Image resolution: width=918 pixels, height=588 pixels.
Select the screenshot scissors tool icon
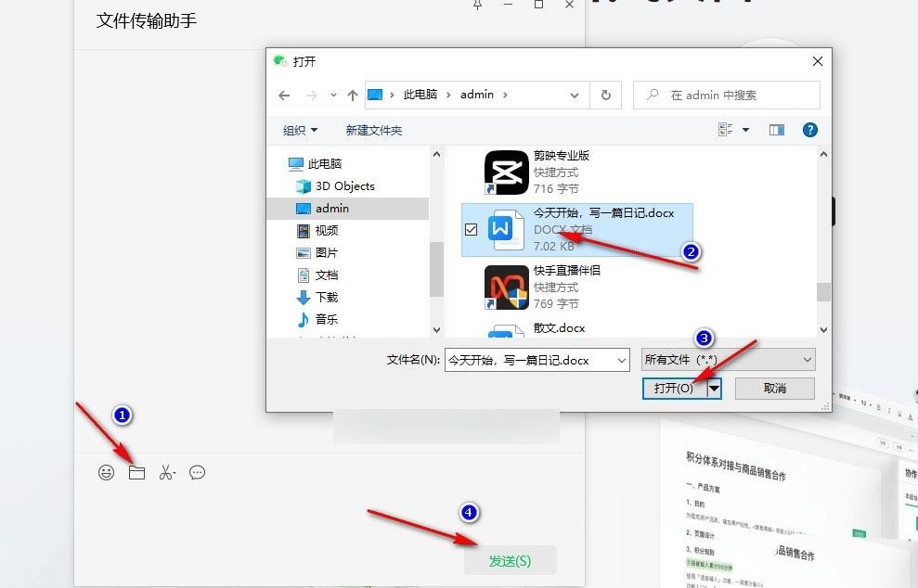pyautogui.click(x=167, y=472)
